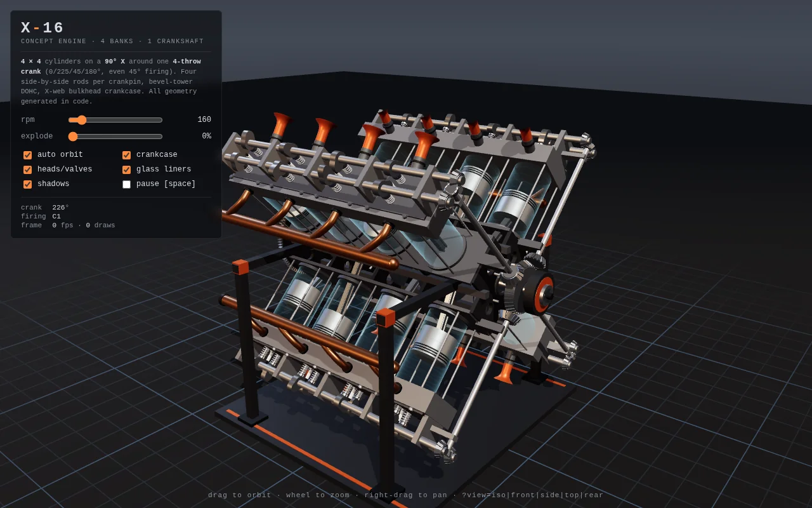Screen dimensions: 812x508
Task: Click the frame fps and draws readout
Action: 84,225
